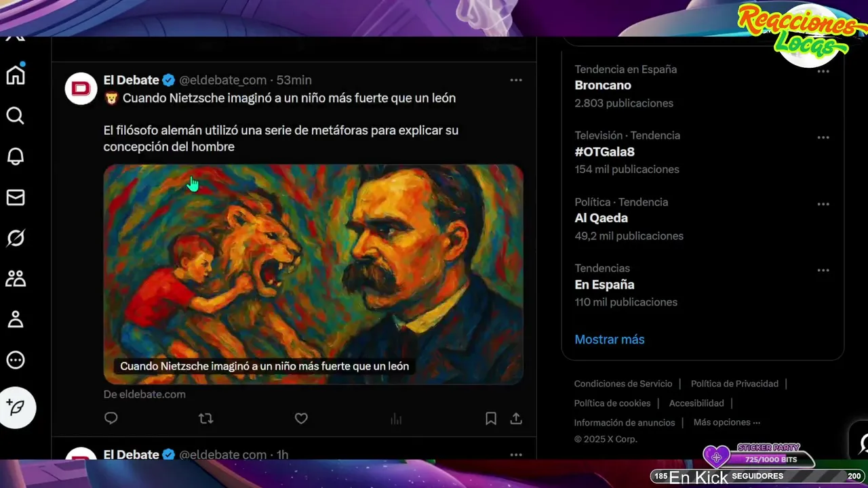
Task: Open Grok from the sidebar
Action: [x=16, y=238]
